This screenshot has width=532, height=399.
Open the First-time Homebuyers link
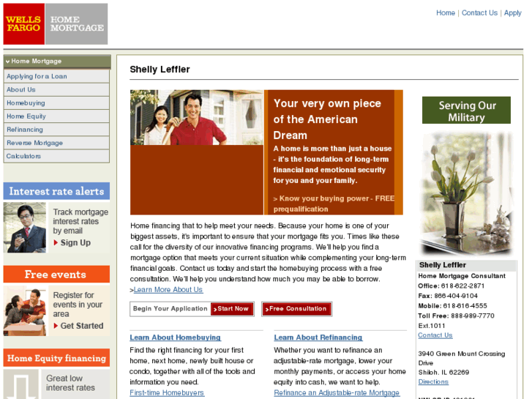pos(167,393)
